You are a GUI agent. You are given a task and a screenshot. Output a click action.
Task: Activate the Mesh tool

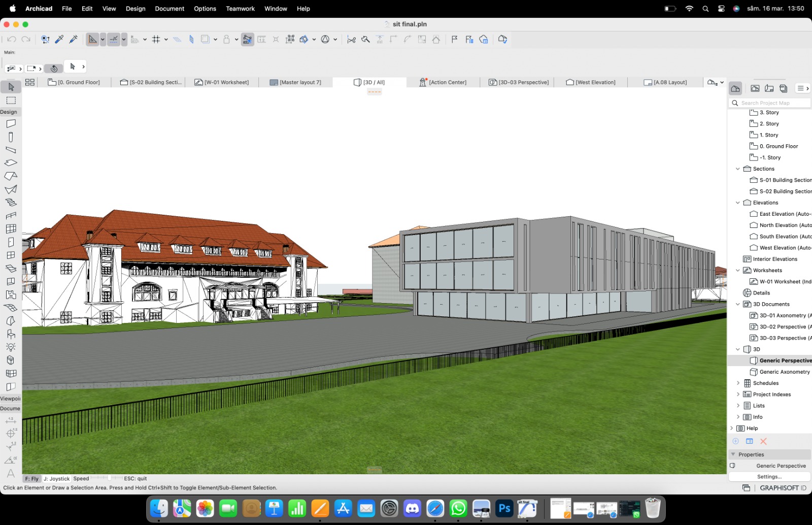pyautogui.click(x=11, y=308)
